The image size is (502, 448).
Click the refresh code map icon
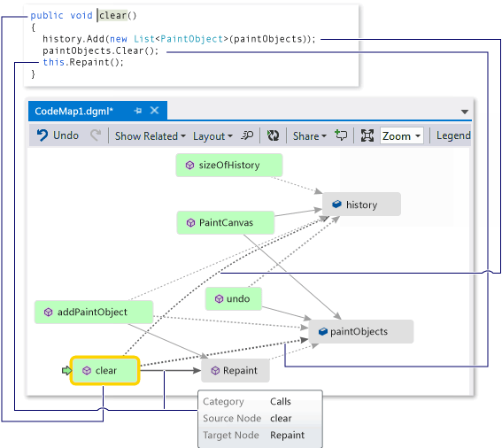tap(273, 135)
